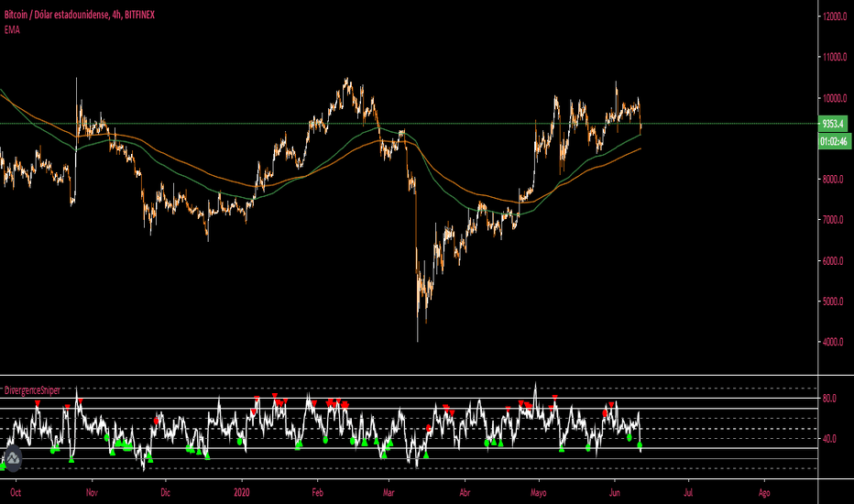Click the Abr date label
Viewport: 854px width, 504px height.
pos(465,493)
